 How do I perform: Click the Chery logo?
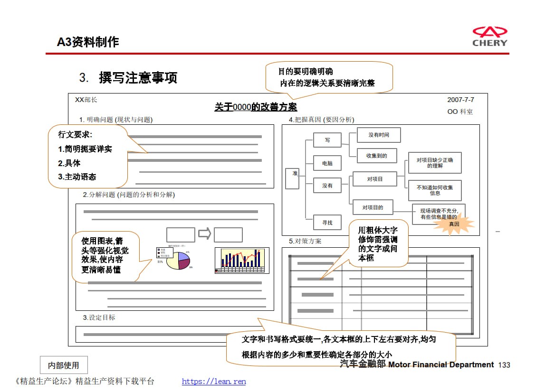pyautogui.click(x=490, y=37)
